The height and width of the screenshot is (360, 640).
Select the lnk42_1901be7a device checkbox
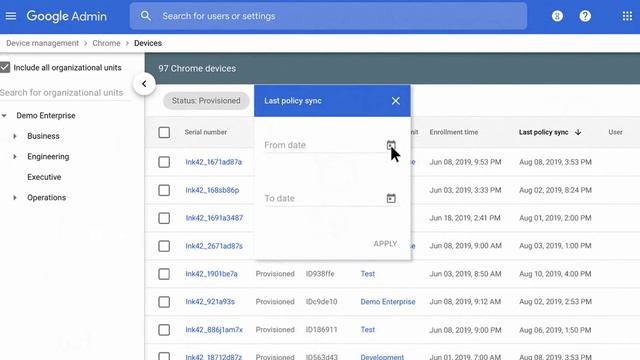pyautogui.click(x=164, y=274)
